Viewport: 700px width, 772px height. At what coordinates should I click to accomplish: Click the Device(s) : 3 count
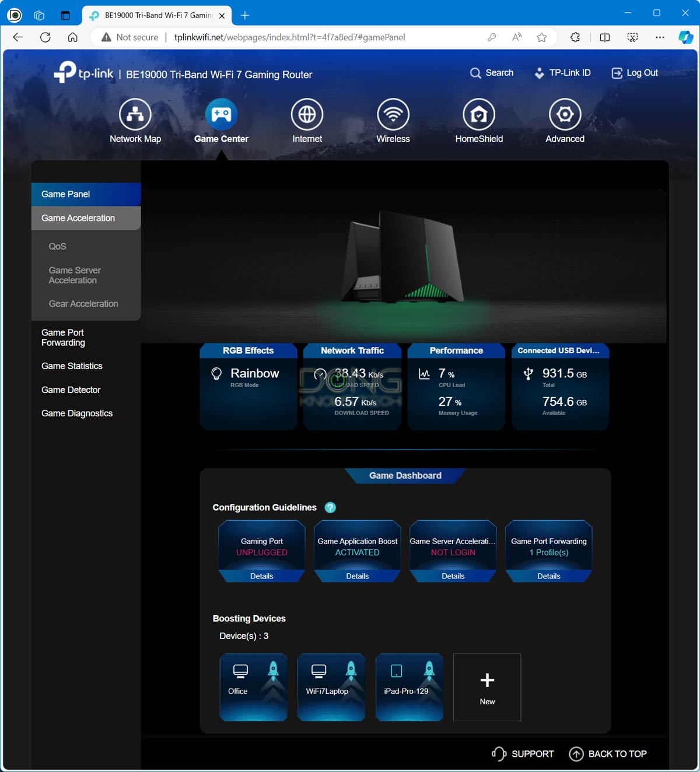[244, 636]
